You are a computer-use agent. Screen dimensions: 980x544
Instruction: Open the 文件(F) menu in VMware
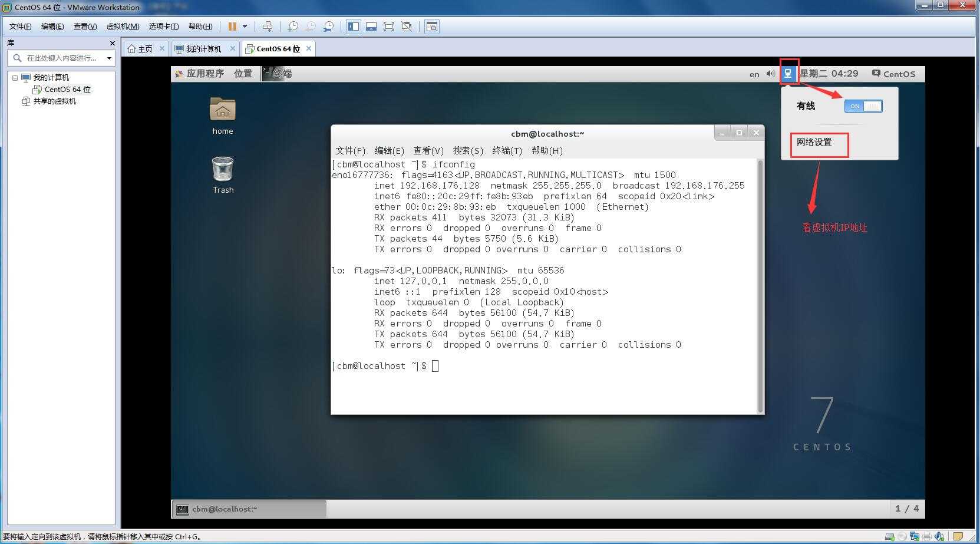point(20,27)
